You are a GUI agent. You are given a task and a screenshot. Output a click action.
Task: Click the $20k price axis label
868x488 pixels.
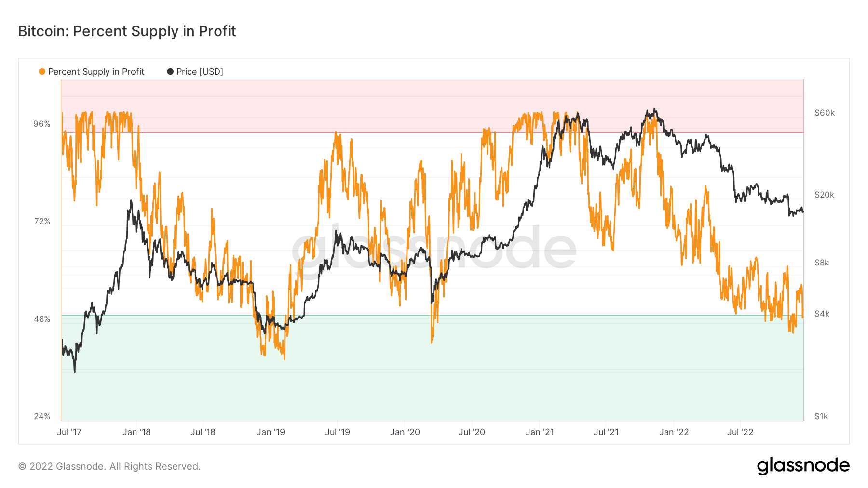point(824,195)
